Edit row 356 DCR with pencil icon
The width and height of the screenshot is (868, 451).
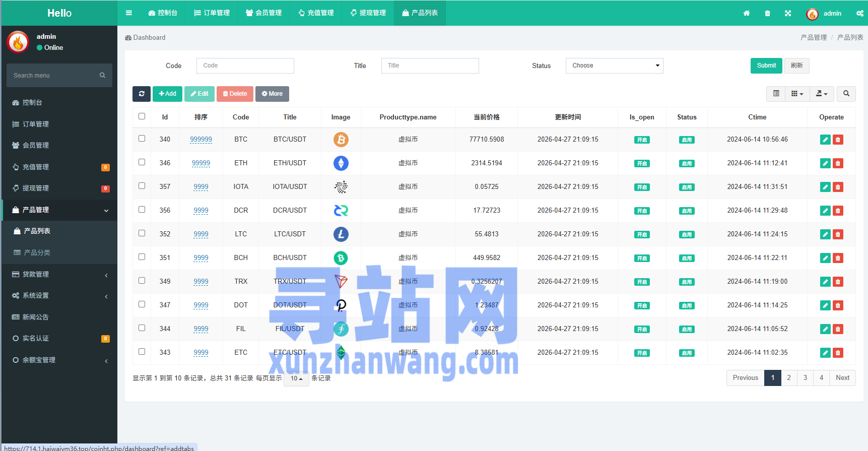[x=825, y=211]
